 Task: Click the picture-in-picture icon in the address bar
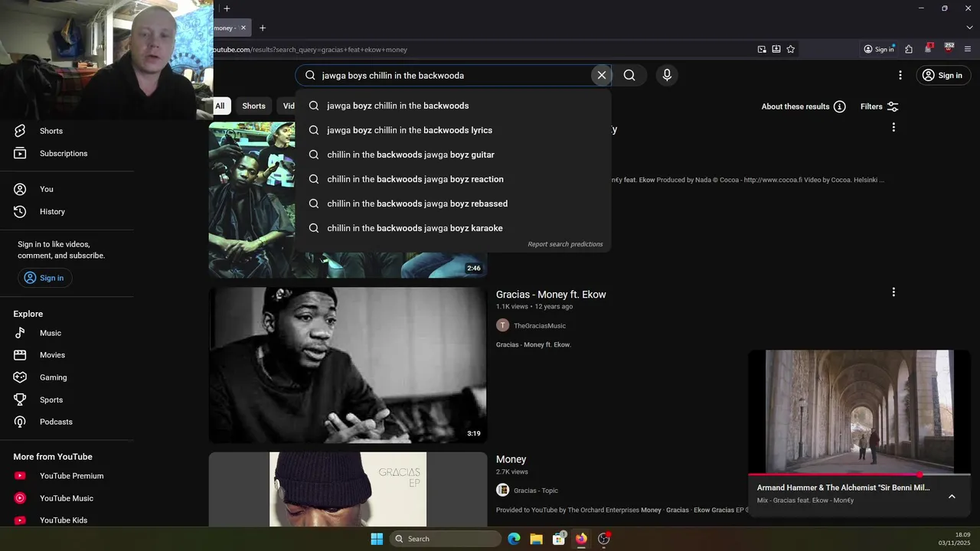(x=762, y=49)
